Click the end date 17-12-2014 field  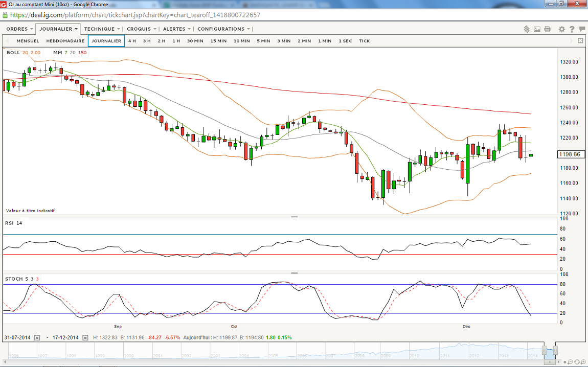click(65, 338)
